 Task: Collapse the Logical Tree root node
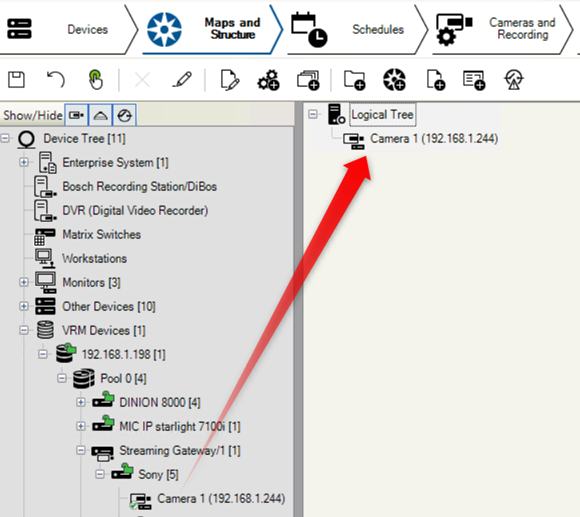pos(313,114)
